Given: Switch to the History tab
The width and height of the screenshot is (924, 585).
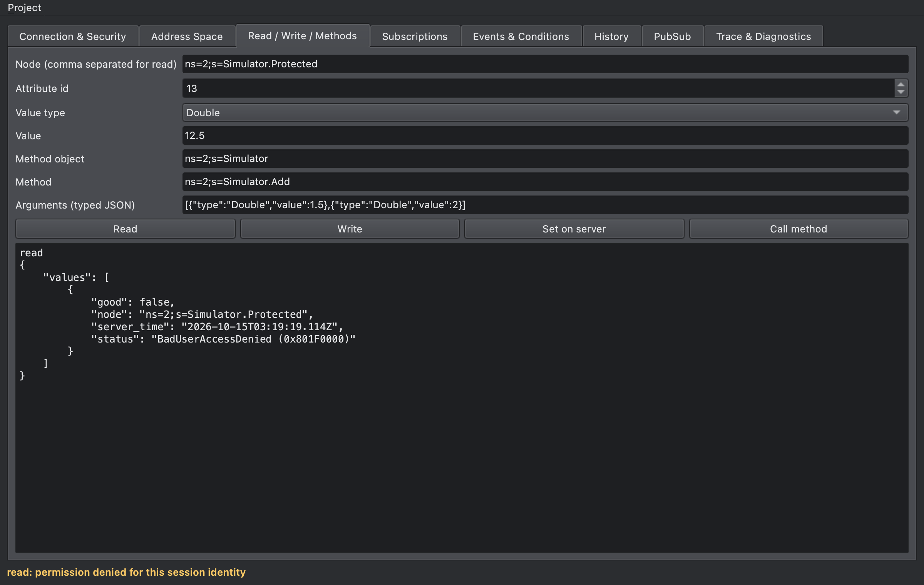Looking at the screenshot, I should [x=612, y=37].
